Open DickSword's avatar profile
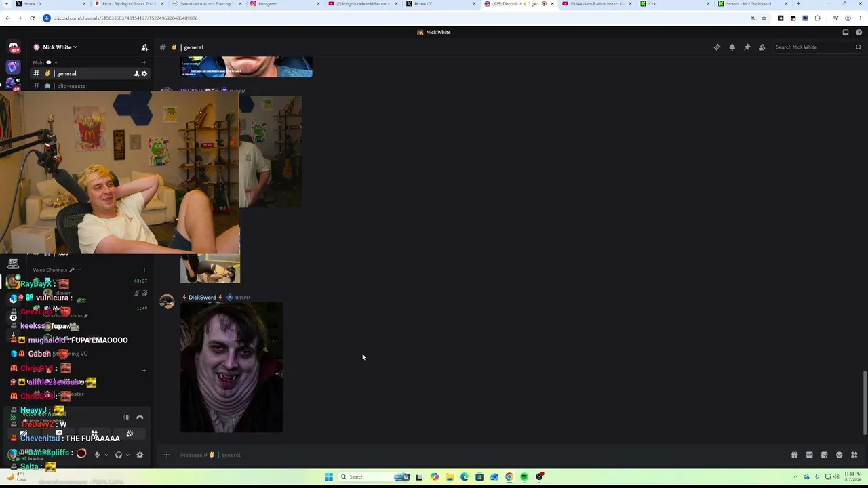 coord(167,302)
